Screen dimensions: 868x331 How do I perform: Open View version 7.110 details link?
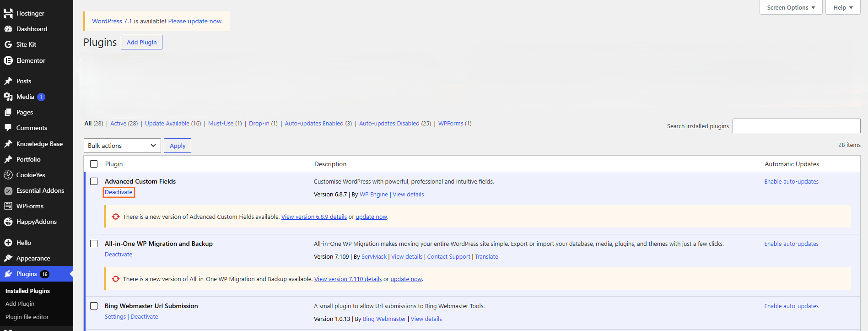tap(348, 279)
